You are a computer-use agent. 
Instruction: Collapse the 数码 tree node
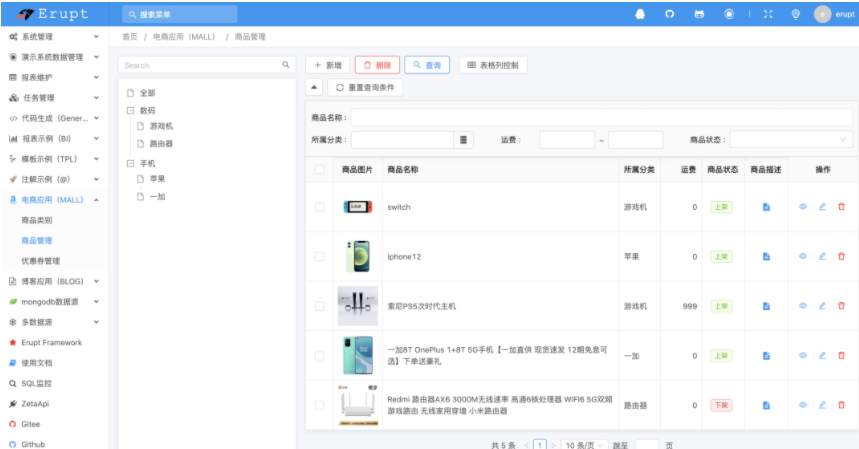130,110
